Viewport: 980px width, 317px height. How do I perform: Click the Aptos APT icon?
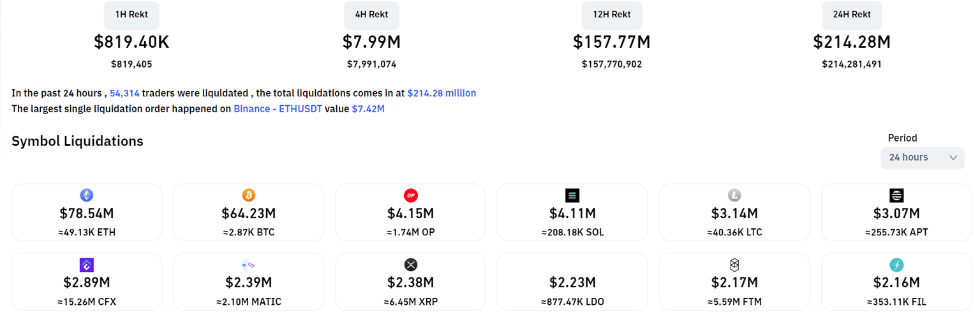click(x=896, y=195)
